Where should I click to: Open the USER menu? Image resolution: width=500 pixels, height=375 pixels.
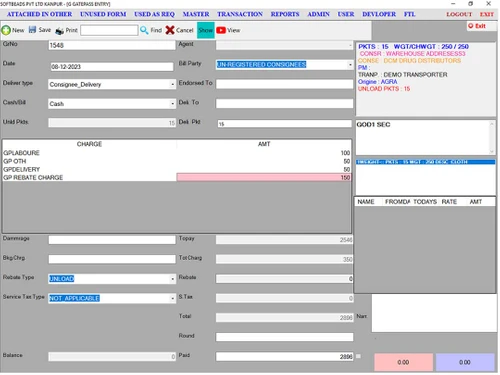(346, 14)
